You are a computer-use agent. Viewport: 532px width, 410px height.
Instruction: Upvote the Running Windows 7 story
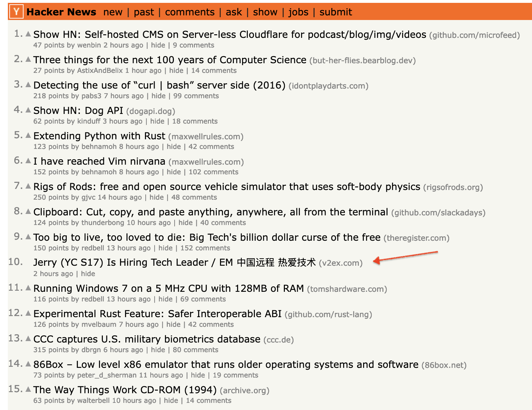click(28, 287)
